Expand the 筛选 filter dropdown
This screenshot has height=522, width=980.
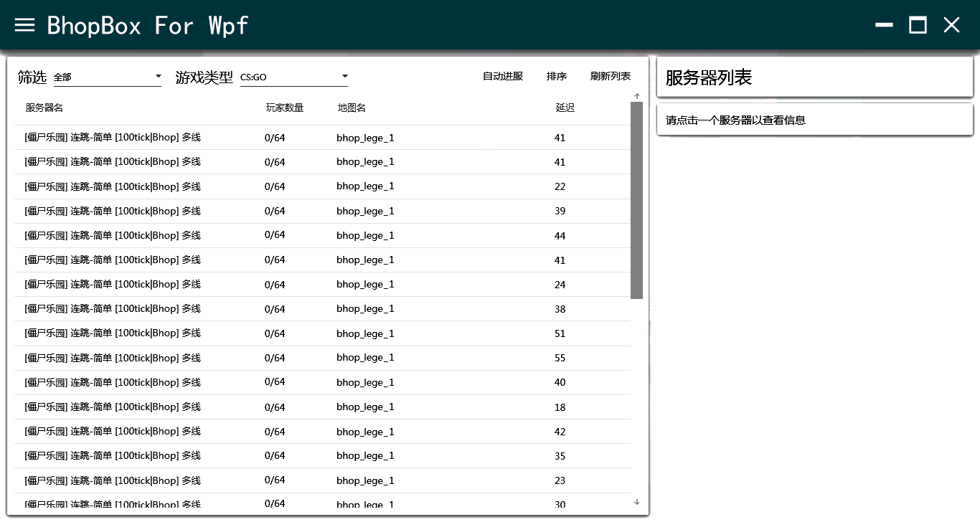[108, 77]
